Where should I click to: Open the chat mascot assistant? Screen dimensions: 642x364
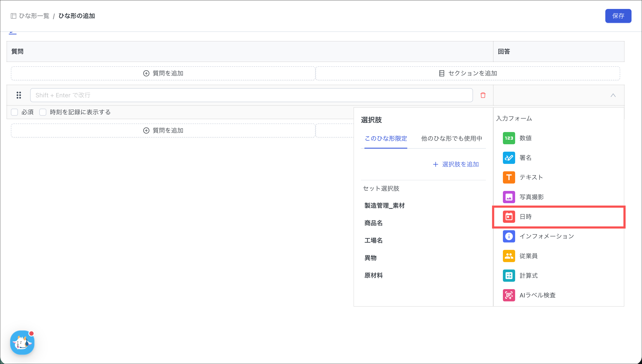tap(22, 342)
